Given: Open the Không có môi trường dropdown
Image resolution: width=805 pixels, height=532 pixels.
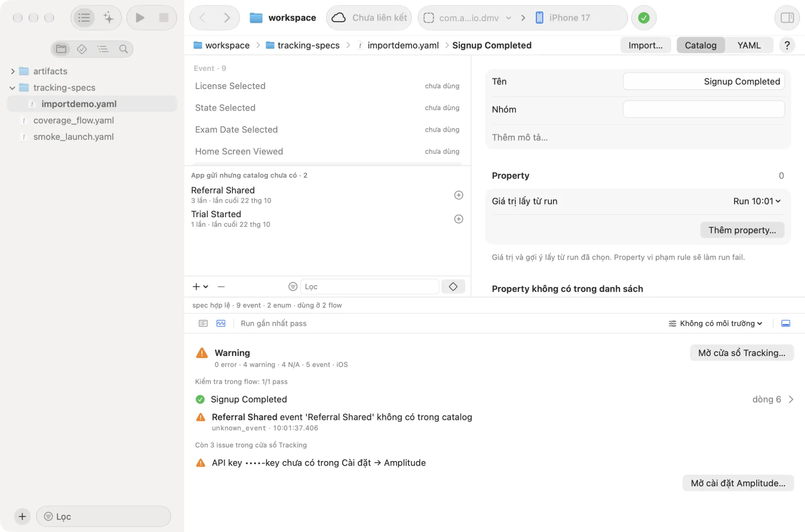Looking at the screenshot, I should click(x=715, y=323).
